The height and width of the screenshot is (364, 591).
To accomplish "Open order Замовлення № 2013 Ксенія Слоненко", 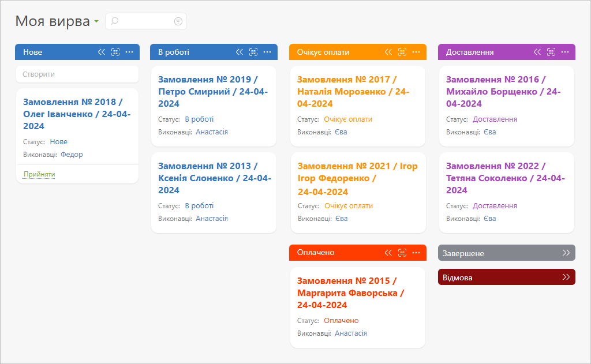I will pyautogui.click(x=215, y=178).
